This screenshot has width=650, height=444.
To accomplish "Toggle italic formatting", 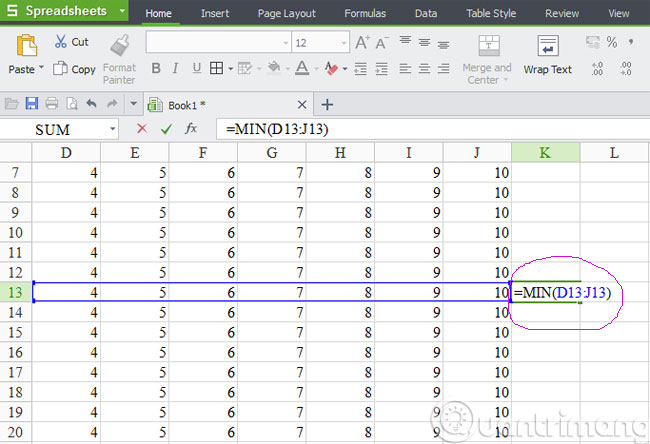I will point(175,68).
